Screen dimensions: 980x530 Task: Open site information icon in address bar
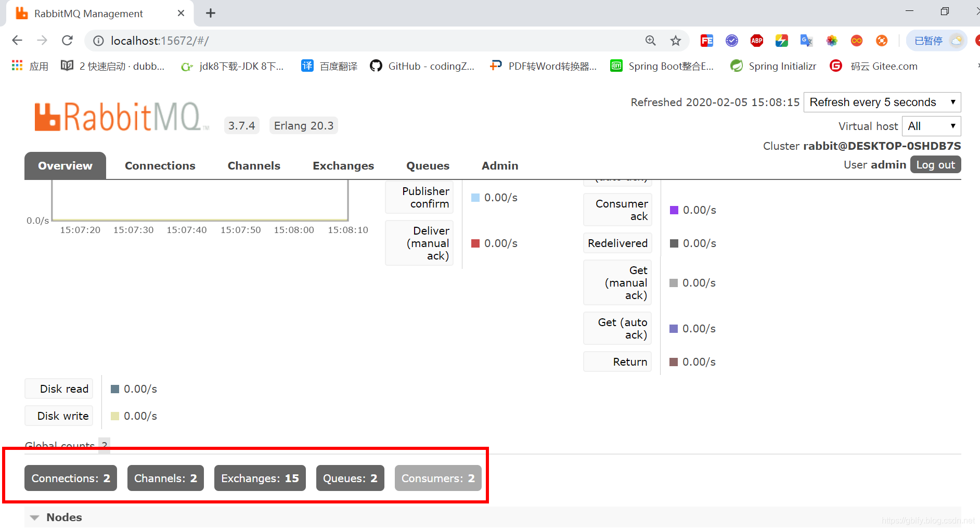point(98,41)
